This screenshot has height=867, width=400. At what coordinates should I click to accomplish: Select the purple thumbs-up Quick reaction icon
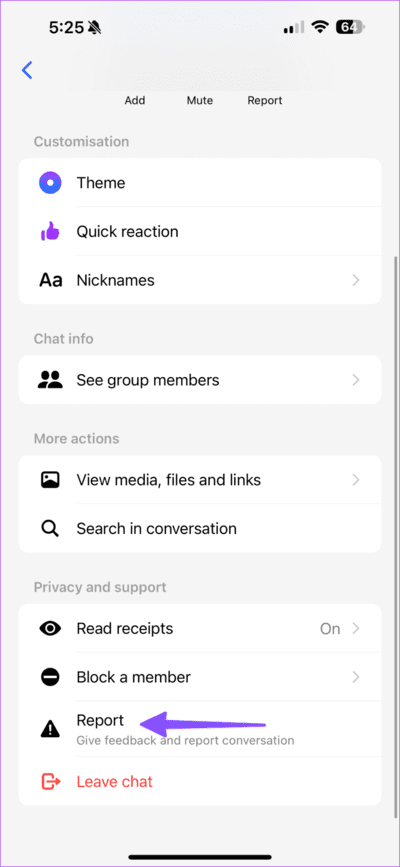point(50,231)
